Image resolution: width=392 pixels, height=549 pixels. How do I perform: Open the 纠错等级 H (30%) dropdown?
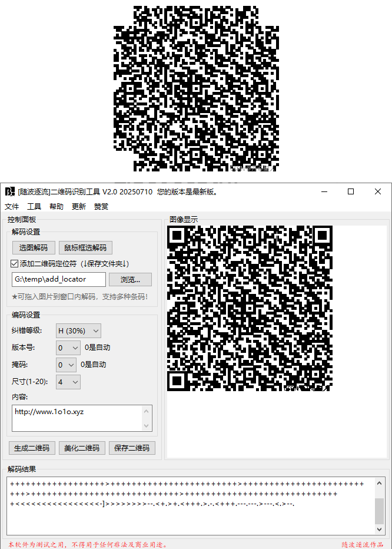[x=78, y=330]
